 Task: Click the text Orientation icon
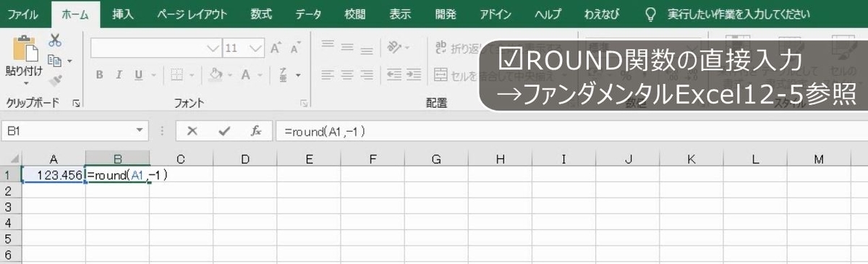pyautogui.click(x=394, y=48)
